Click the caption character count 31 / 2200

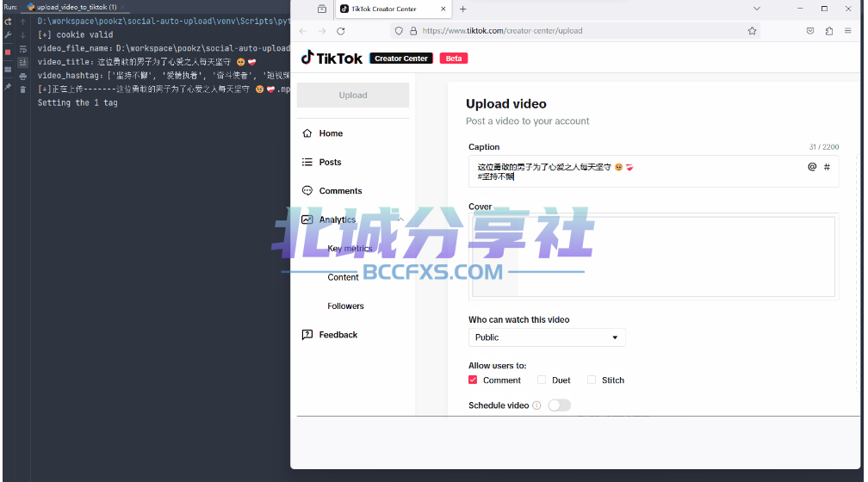[x=824, y=147]
